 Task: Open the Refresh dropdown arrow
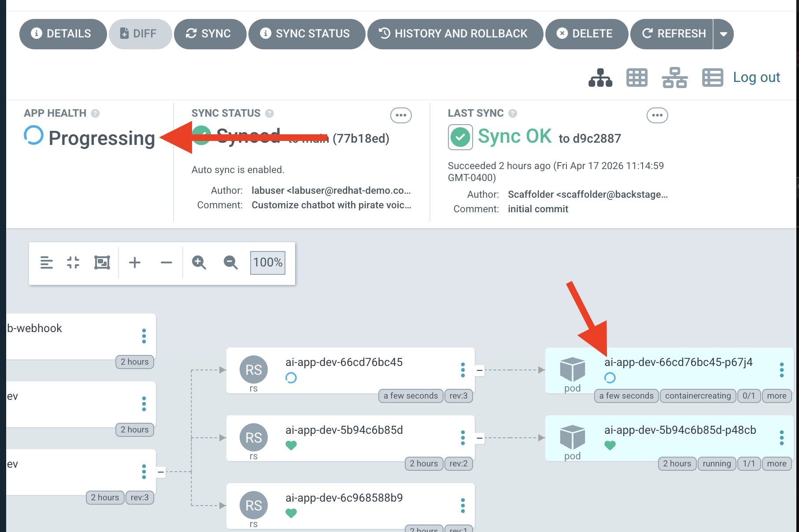723,34
